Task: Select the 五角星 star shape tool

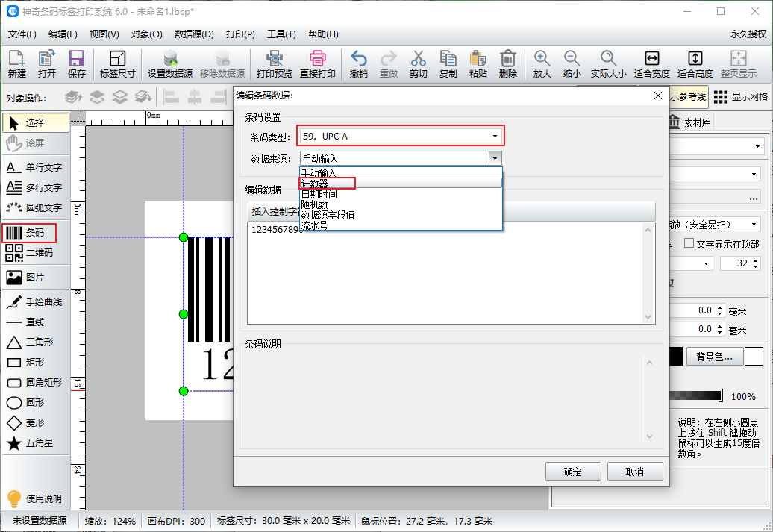Action: tap(36, 443)
